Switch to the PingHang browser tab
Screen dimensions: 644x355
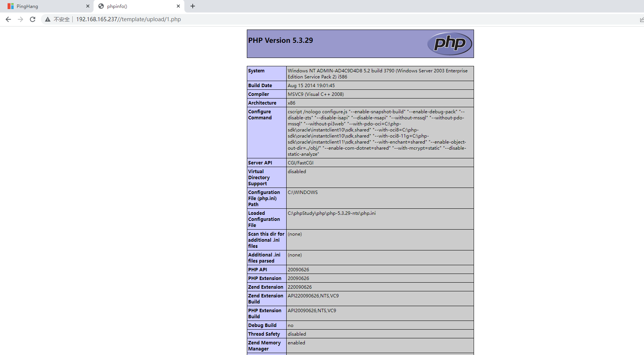tap(47, 6)
